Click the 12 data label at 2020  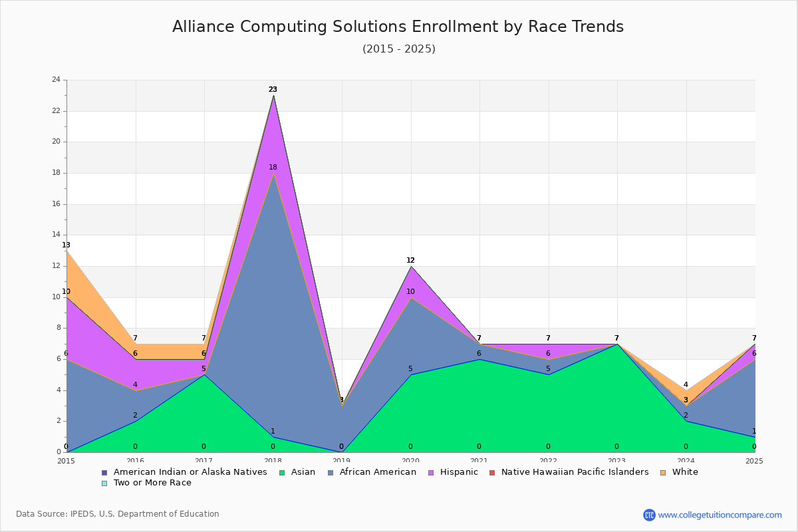[x=410, y=260]
